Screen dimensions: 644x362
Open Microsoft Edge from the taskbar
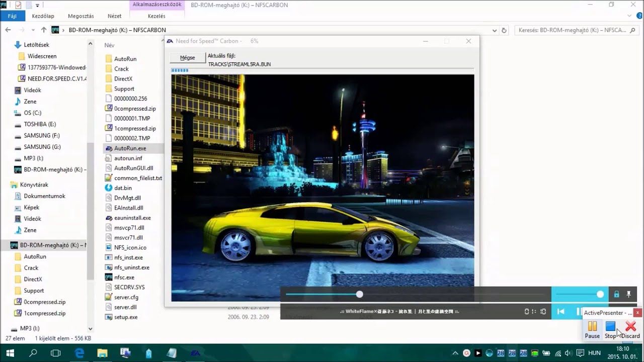pyautogui.click(x=79, y=353)
